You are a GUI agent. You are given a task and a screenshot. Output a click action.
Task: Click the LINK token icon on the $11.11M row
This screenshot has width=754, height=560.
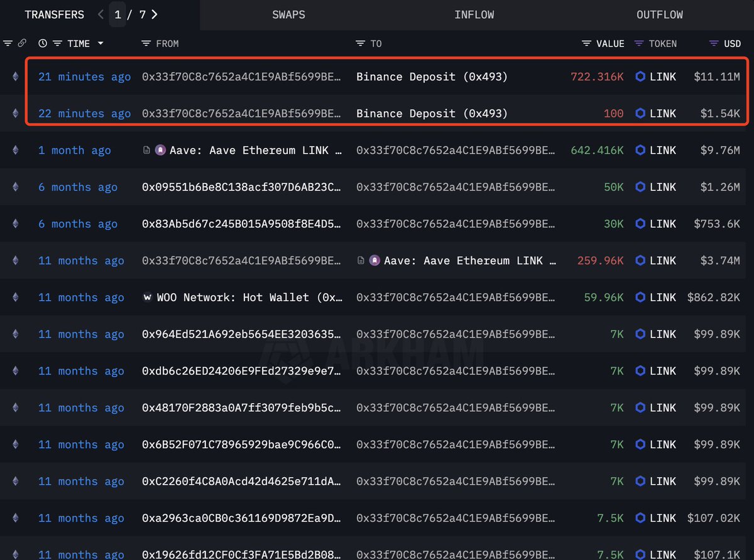(640, 77)
